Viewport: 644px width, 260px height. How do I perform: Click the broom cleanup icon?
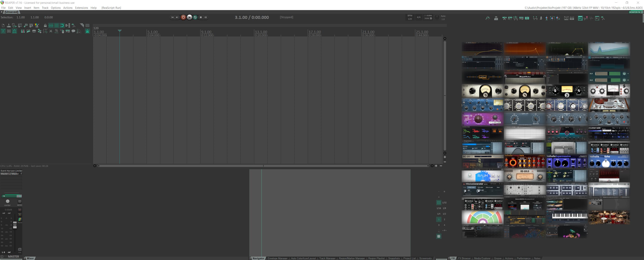[541, 18]
